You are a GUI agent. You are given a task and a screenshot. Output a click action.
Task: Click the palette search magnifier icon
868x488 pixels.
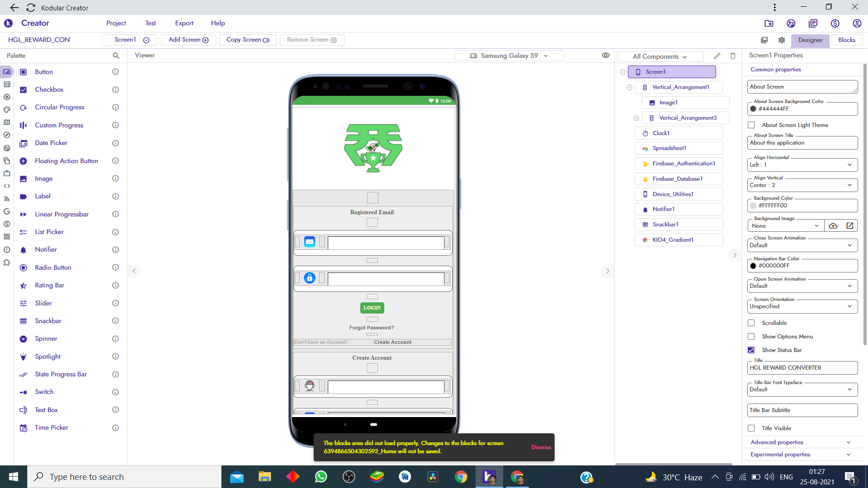tap(116, 56)
